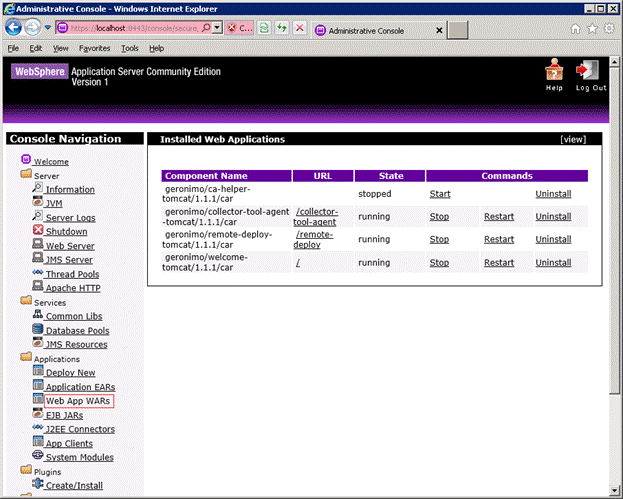This screenshot has width=623, height=499.
Task: Open the /remote-deploy URL link
Action: (x=313, y=240)
